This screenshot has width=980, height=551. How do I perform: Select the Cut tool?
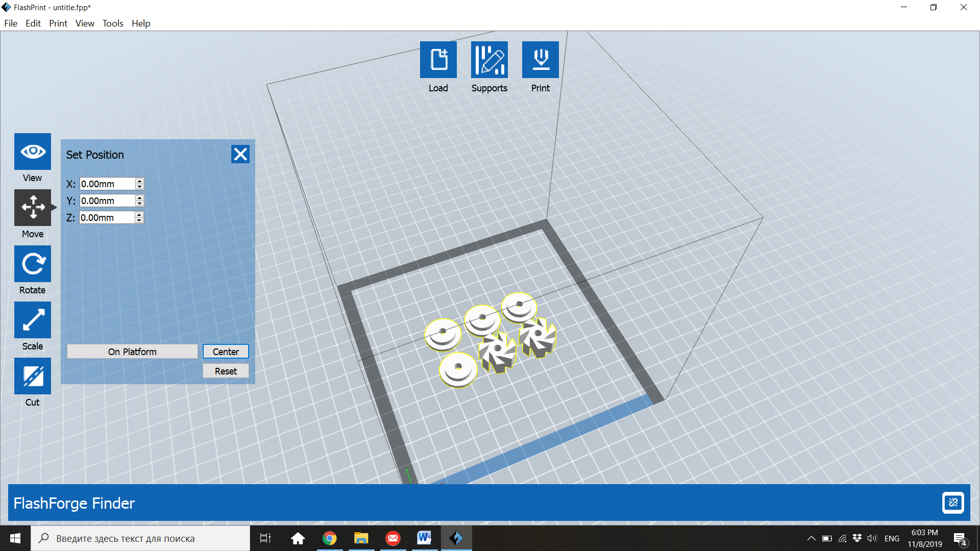pyautogui.click(x=32, y=376)
